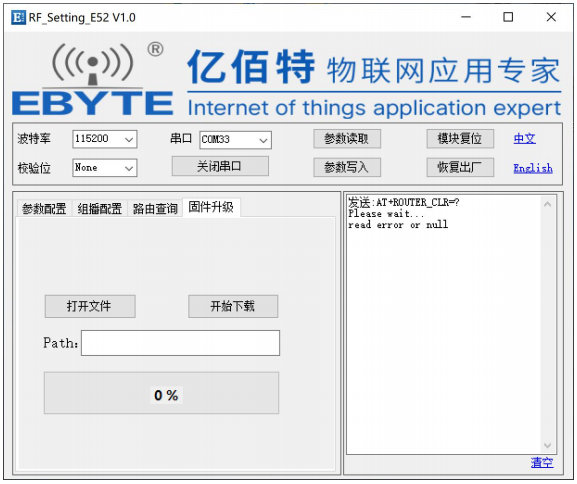
Task: Open the 校验位 None parity dropdown
Action: point(105,168)
